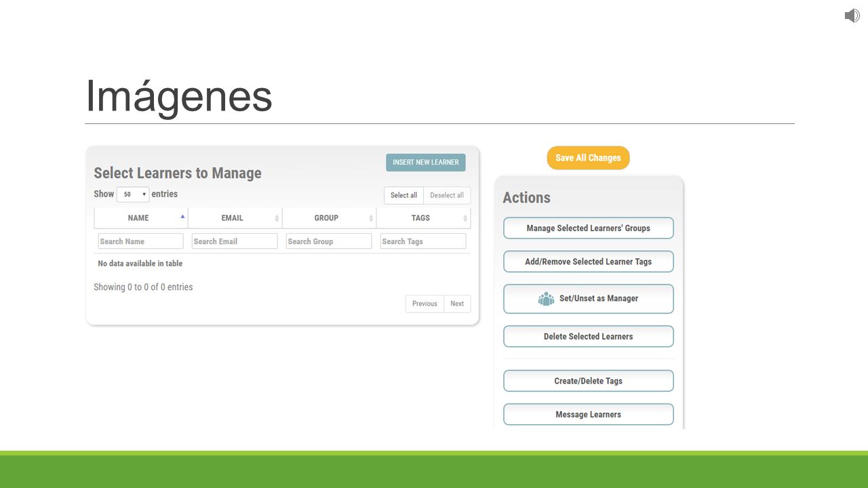Click the Actions panel heading
This screenshot has height=488, width=868.
point(526,198)
